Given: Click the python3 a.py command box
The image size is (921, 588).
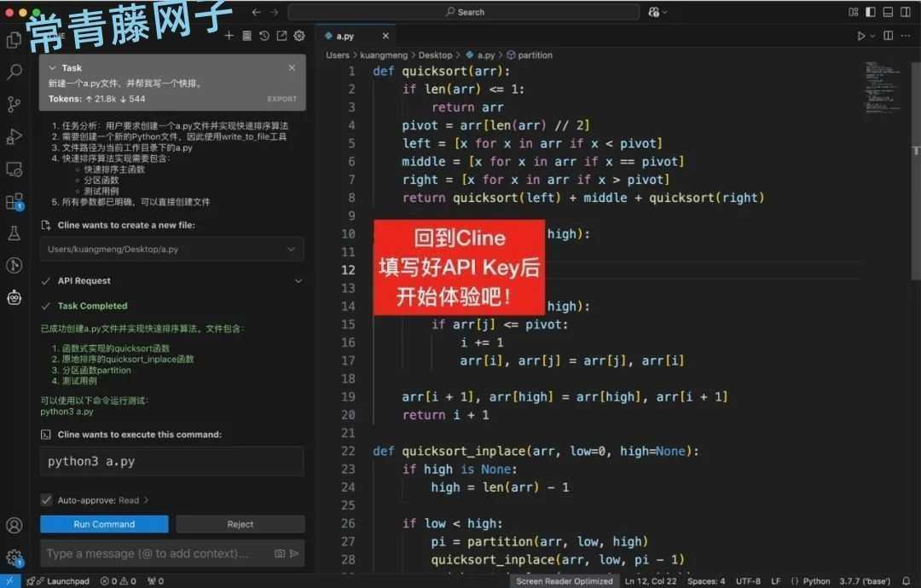Looking at the screenshot, I should click(172, 462).
